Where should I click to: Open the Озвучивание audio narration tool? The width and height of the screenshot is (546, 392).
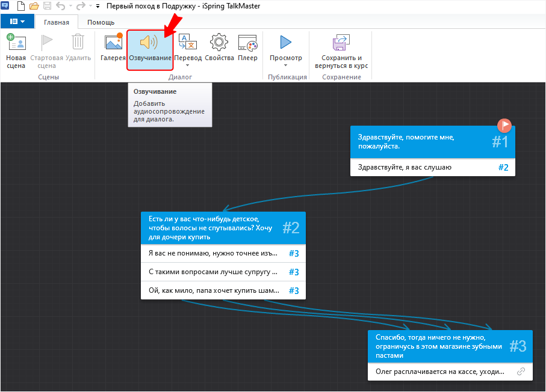click(x=150, y=51)
